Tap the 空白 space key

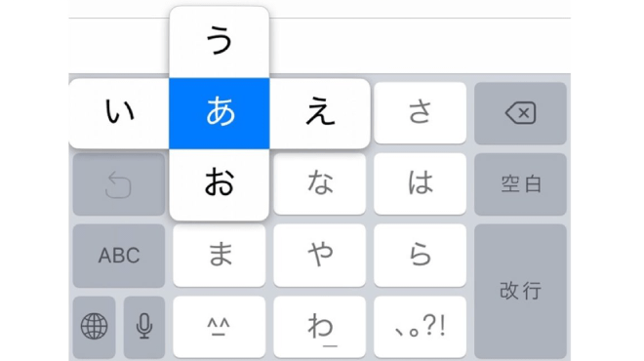(520, 184)
